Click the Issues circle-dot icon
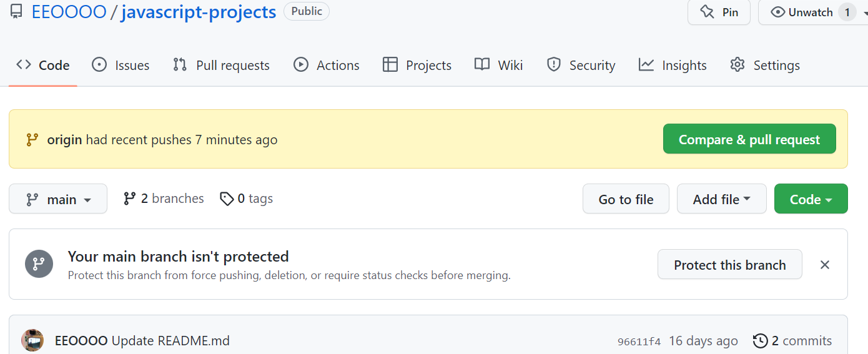This screenshot has width=868, height=354. coord(99,65)
